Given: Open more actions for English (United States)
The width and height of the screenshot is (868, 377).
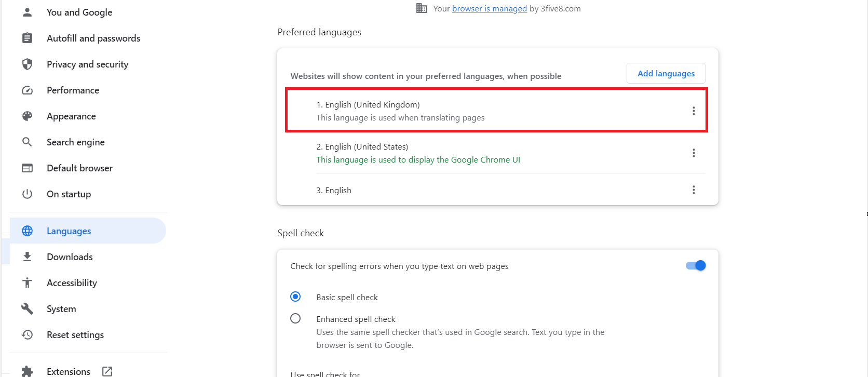Looking at the screenshot, I should (x=694, y=153).
